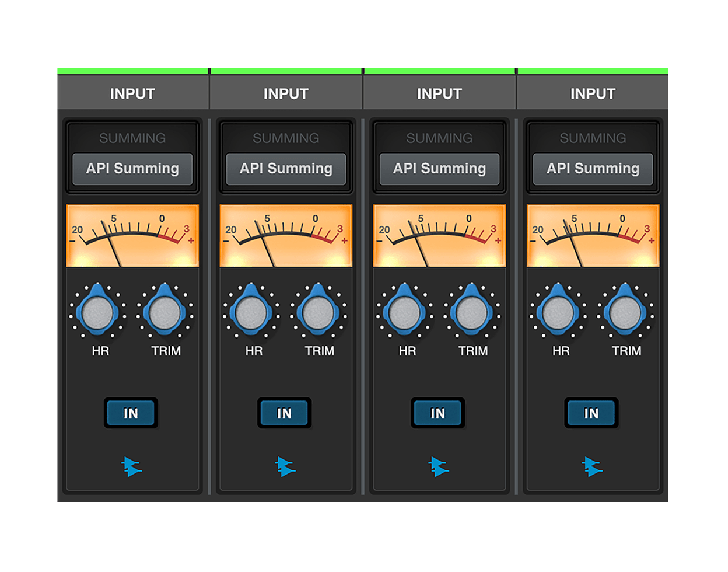
Task: Click the second channel's blue amplifier triangle icon
Action: (x=285, y=467)
